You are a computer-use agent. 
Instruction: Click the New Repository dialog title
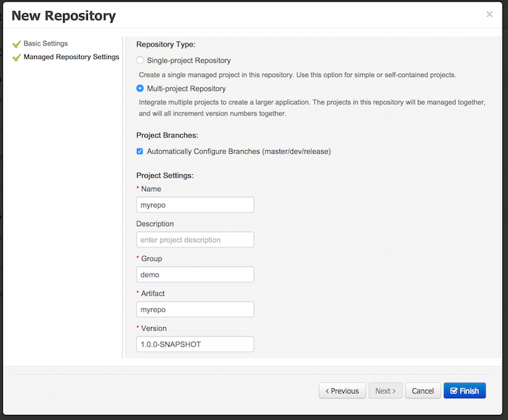click(63, 15)
